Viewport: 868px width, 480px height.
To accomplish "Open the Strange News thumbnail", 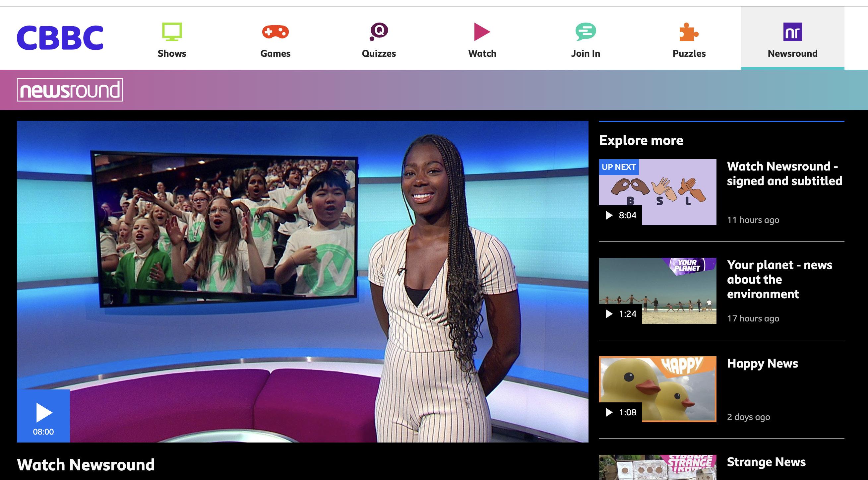I will [x=657, y=468].
